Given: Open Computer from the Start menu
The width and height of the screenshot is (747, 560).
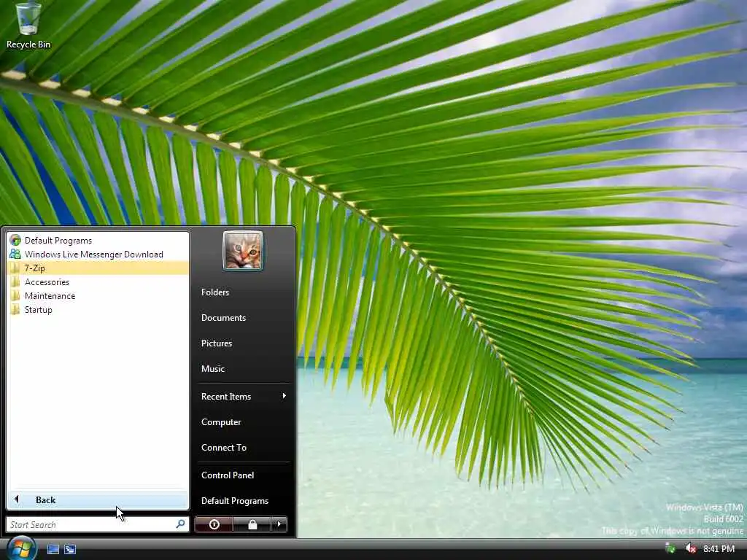Looking at the screenshot, I should pos(221,422).
